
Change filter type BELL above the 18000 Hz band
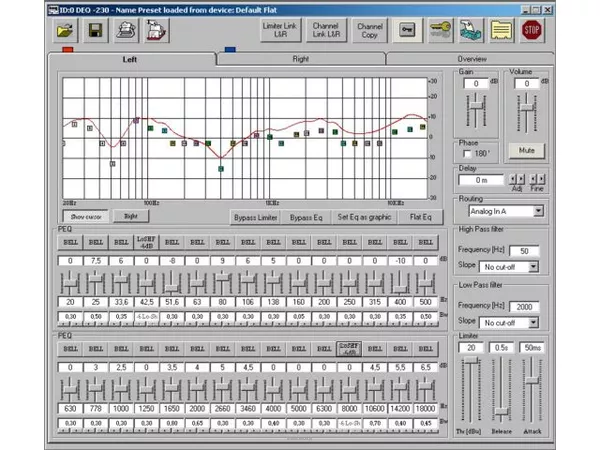pos(426,349)
